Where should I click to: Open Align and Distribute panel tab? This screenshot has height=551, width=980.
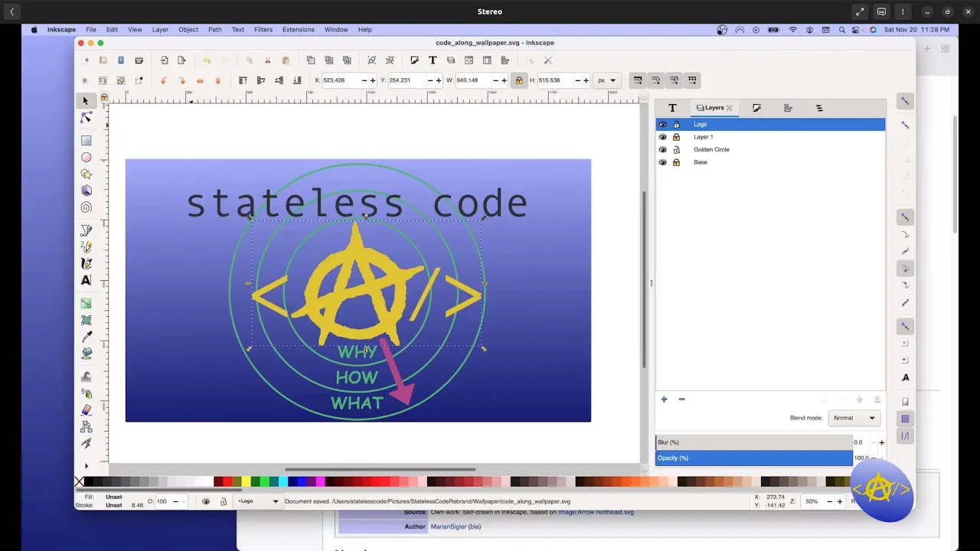788,108
